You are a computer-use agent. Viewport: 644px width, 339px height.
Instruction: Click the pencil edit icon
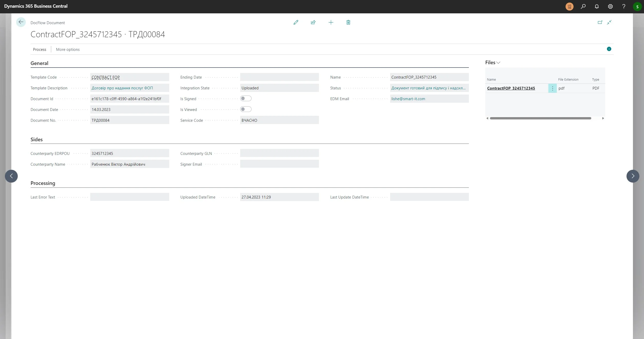point(296,22)
